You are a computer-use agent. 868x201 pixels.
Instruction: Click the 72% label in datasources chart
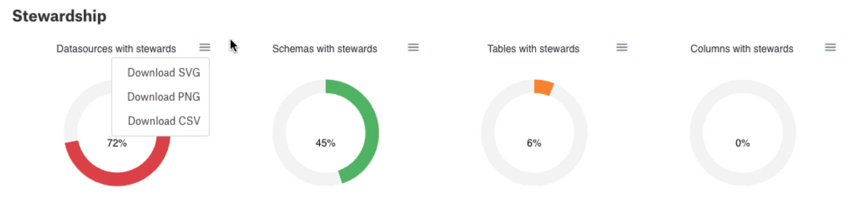[117, 143]
